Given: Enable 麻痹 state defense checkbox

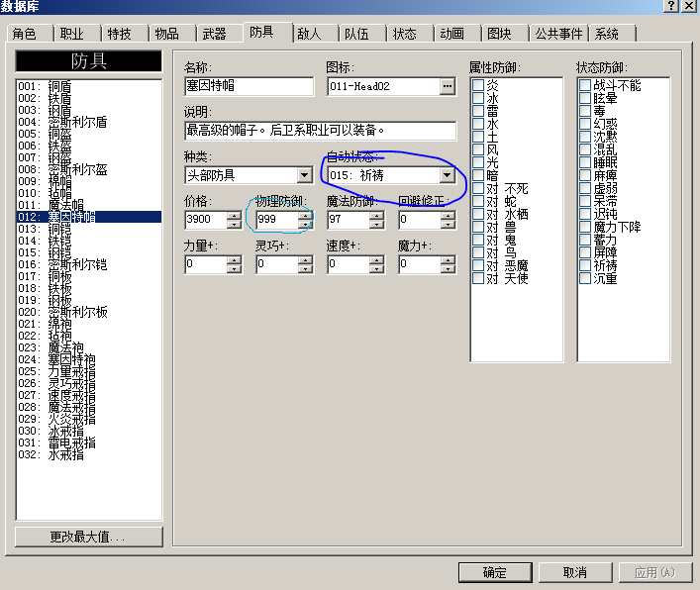Looking at the screenshot, I should point(585,175).
